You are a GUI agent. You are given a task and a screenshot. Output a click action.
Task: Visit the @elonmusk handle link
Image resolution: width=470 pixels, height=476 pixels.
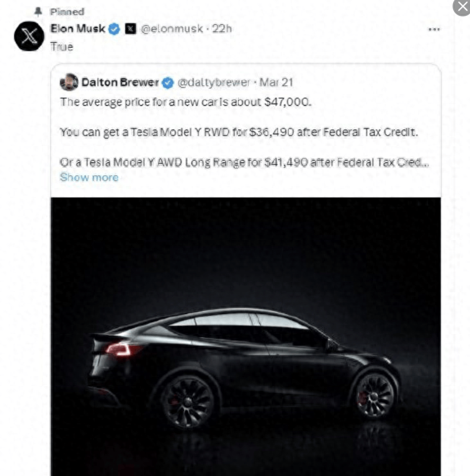[172, 29]
